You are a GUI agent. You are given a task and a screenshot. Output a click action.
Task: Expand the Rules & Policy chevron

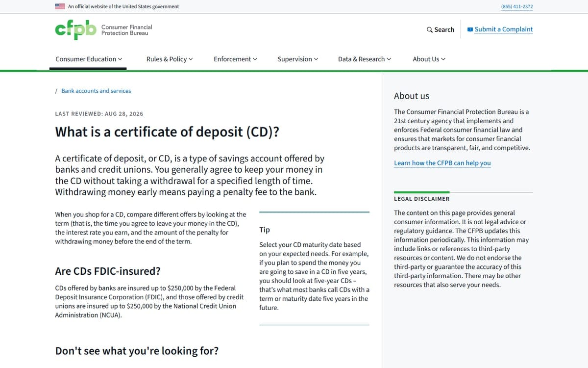pyautogui.click(x=191, y=59)
